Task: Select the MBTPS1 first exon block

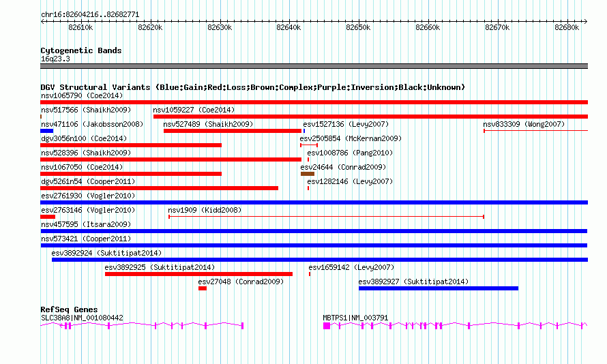Action: click(x=327, y=326)
